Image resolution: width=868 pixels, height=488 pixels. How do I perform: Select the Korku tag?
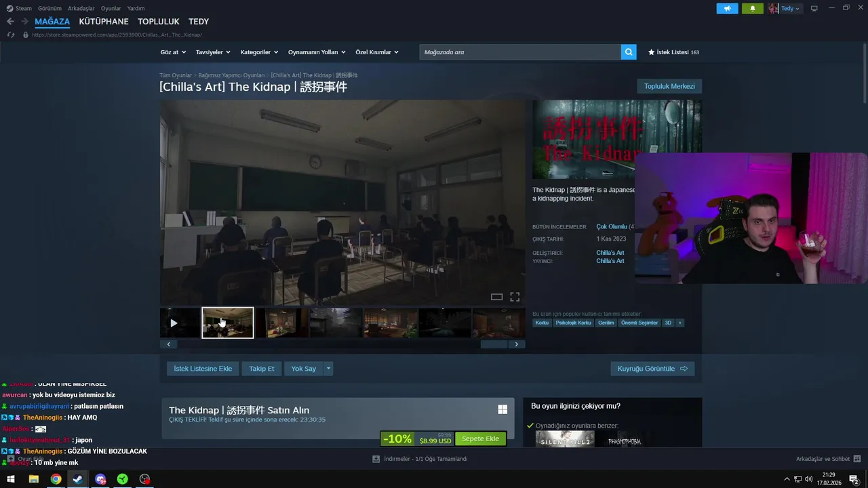(x=542, y=323)
